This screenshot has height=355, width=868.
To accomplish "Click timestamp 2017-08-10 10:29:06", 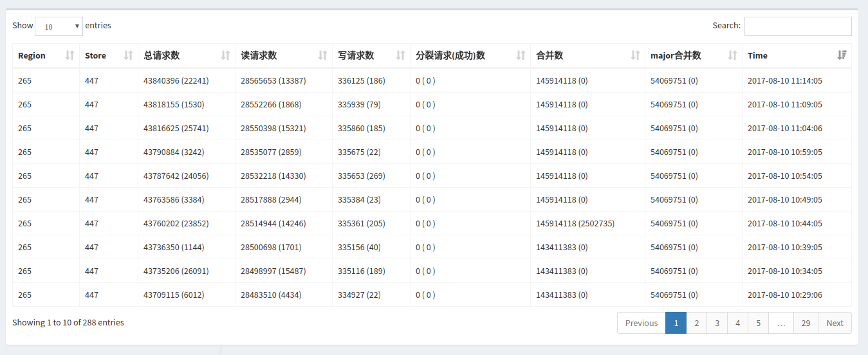I will tap(785, 295).
